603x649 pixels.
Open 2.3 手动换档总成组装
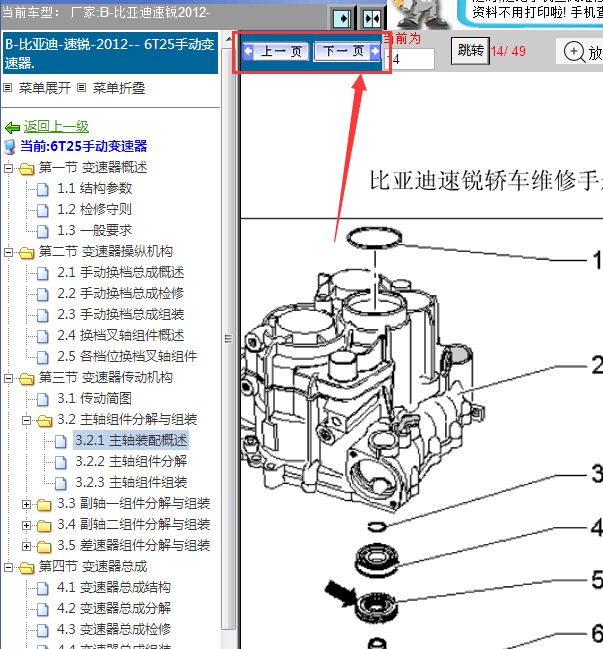point(120,315)
